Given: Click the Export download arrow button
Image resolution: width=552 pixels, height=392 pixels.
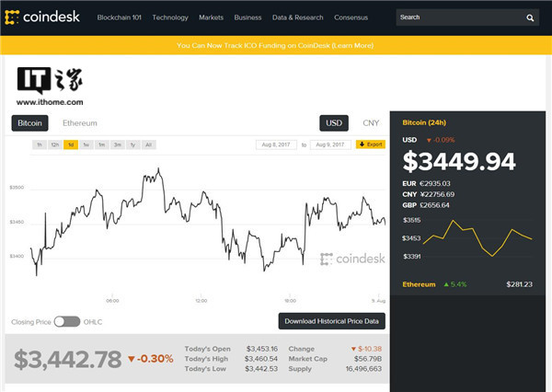Looking at the screenshot, I should pos(371,144).
